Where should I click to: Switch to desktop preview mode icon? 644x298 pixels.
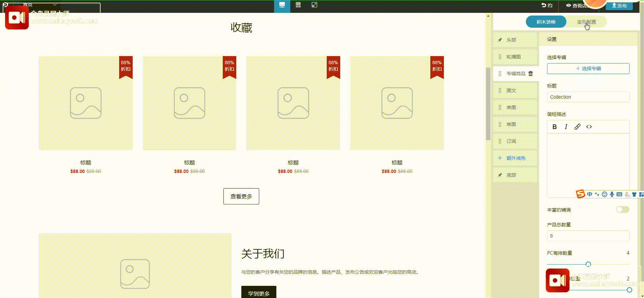point(282,5)
